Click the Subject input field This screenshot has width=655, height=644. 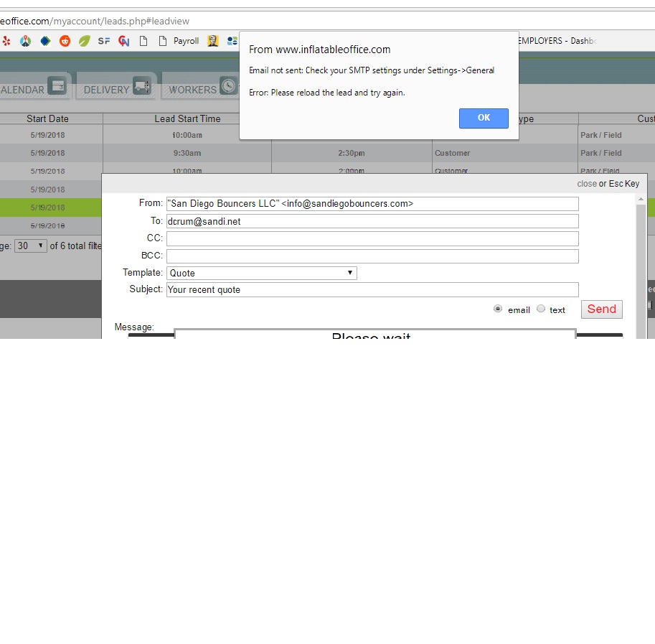(372, 290)
